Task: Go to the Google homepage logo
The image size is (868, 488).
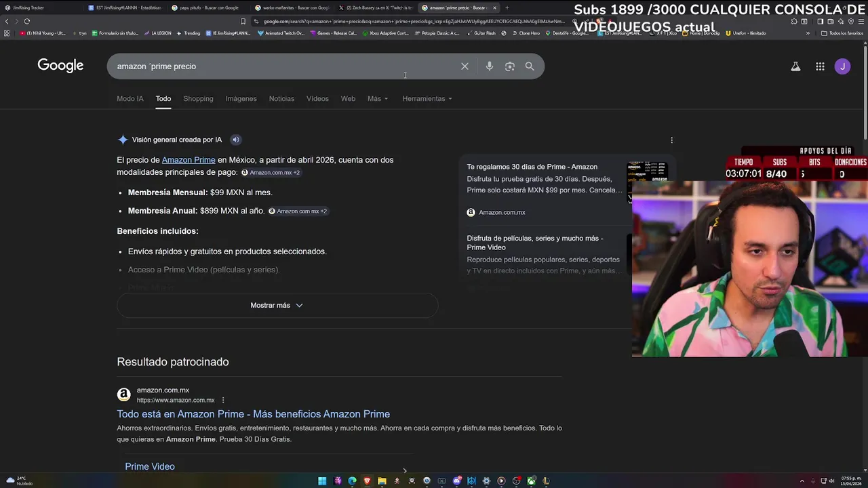Action: click(60, 66)
